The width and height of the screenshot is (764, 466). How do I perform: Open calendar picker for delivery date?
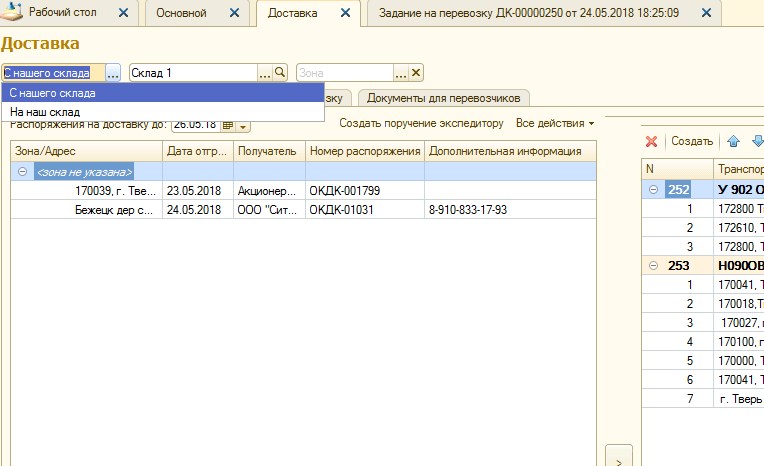tap(227, 125)
